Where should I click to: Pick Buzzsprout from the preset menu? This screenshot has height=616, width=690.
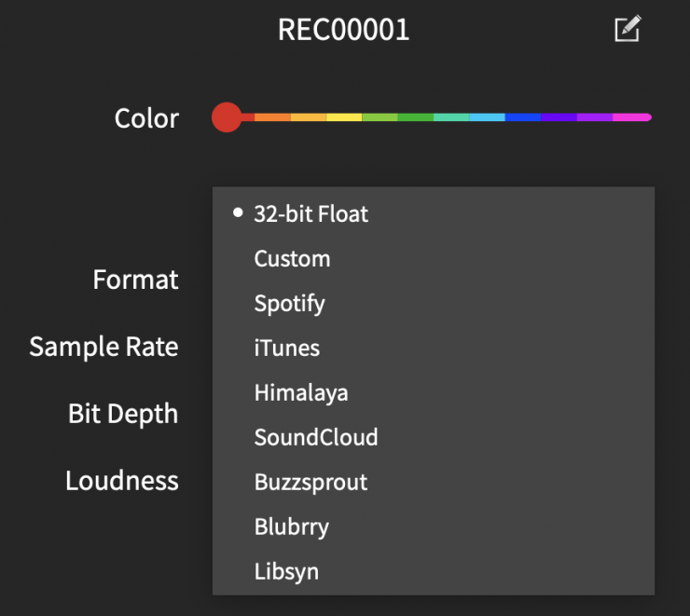(310, 483)
